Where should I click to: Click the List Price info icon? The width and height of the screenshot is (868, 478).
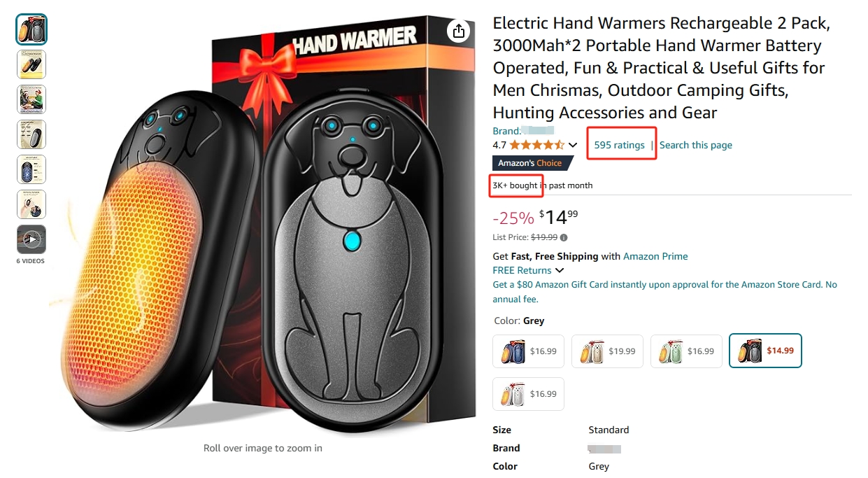(564, 237)
